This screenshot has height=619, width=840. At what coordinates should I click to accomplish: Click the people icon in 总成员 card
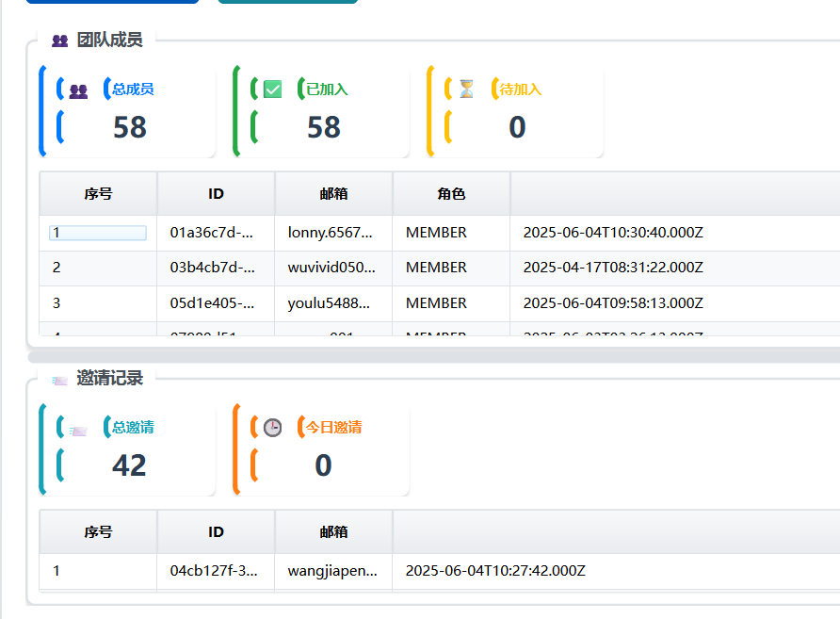click(78, 91)
